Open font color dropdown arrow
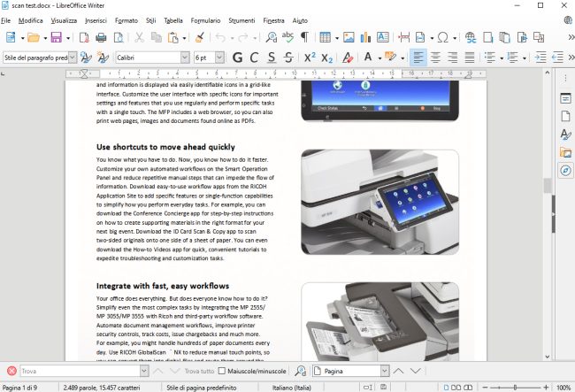The width and height of the screenshot is (575, 392). tap(379, 58)
